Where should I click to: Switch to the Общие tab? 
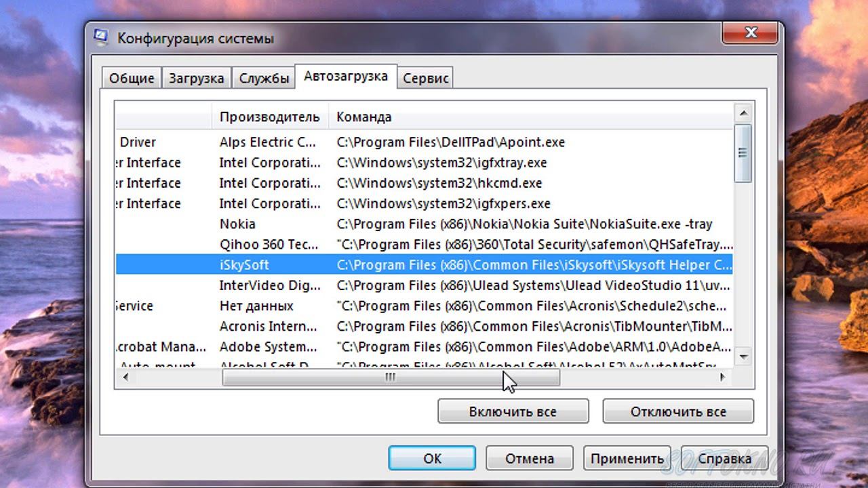(x=132, y=78)
